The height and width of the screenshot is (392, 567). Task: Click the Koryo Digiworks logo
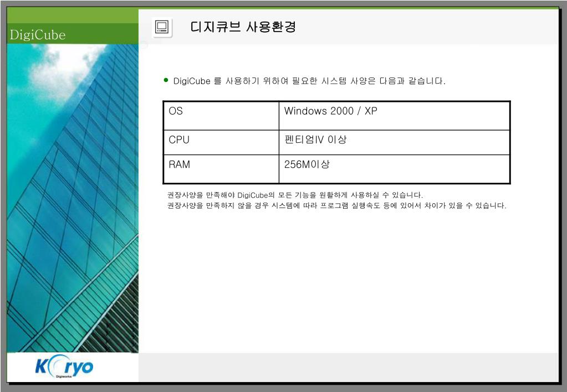click(64, 368)
